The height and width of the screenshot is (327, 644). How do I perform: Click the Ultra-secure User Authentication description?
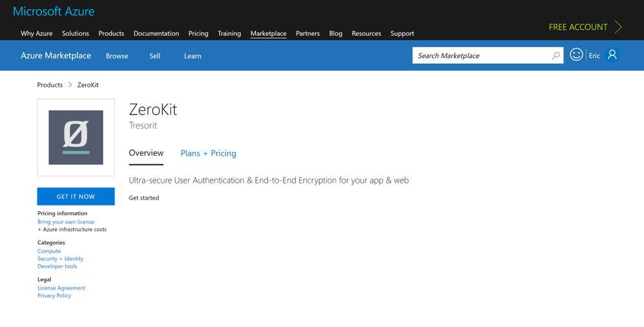[269, 180]
